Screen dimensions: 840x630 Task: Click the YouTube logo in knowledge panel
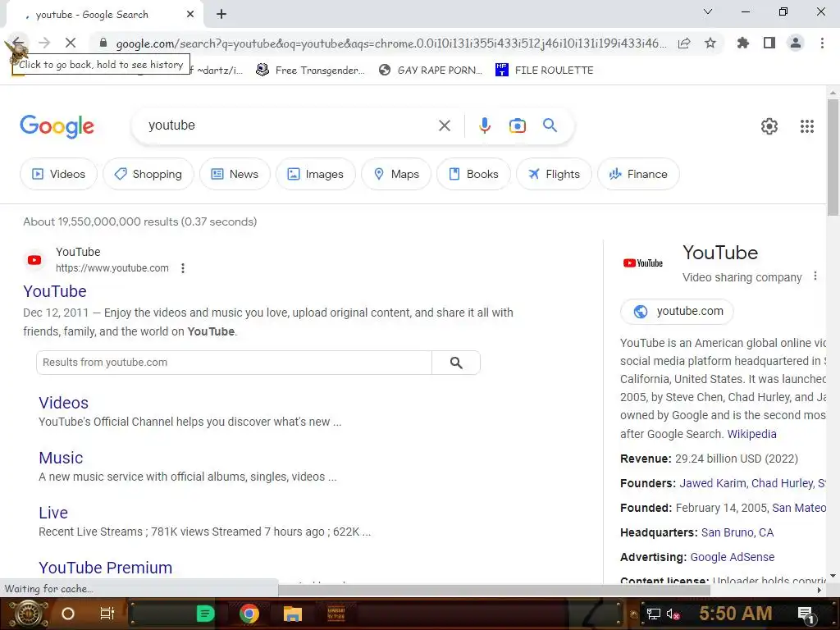pyautogui.click(x=643, y=263)
